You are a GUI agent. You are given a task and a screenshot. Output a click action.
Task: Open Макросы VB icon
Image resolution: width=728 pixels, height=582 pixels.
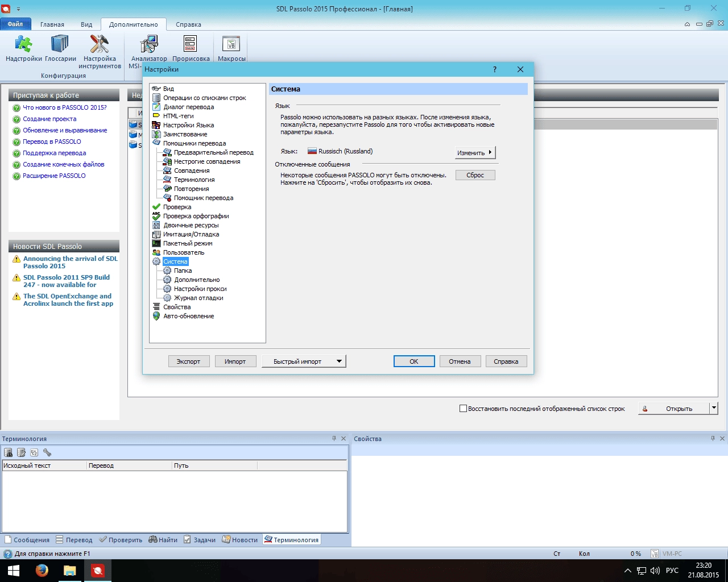click(x=231, y=48)
